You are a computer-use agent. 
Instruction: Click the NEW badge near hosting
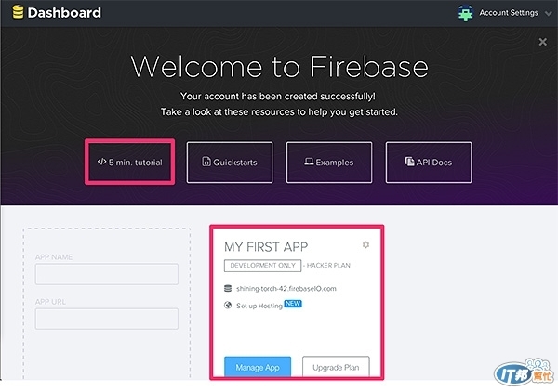click(x=293, y=304)
